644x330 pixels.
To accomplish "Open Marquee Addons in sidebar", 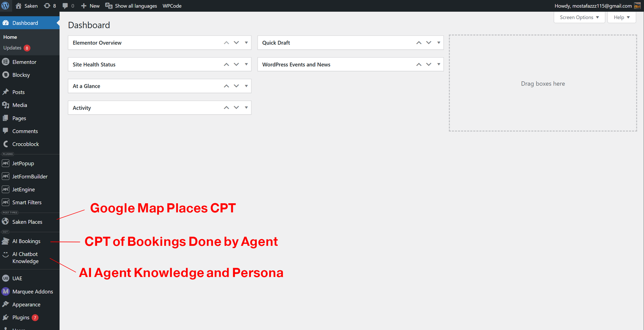I will click(x=32, y=291).
